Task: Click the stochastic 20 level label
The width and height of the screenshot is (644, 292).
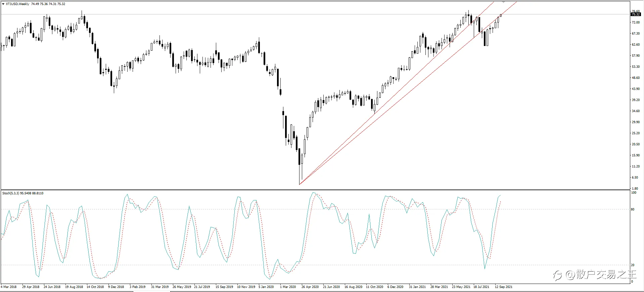Action: (x=633, y=265)
